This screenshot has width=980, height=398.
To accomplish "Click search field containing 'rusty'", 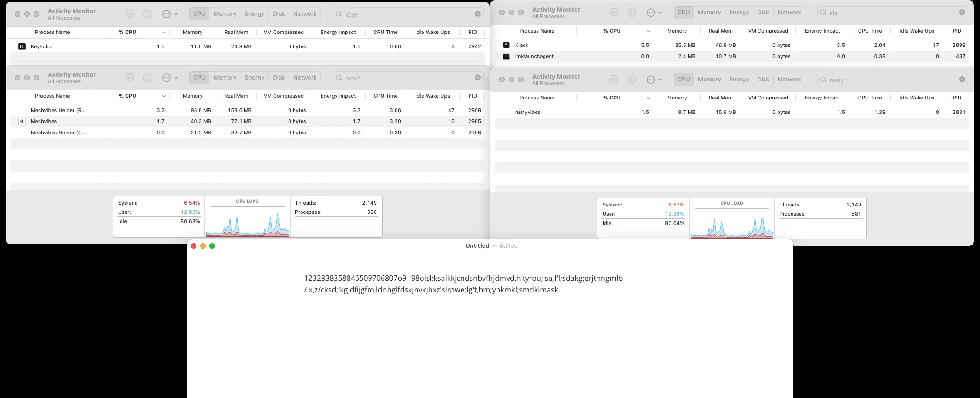I will click(x=893, y=80).
